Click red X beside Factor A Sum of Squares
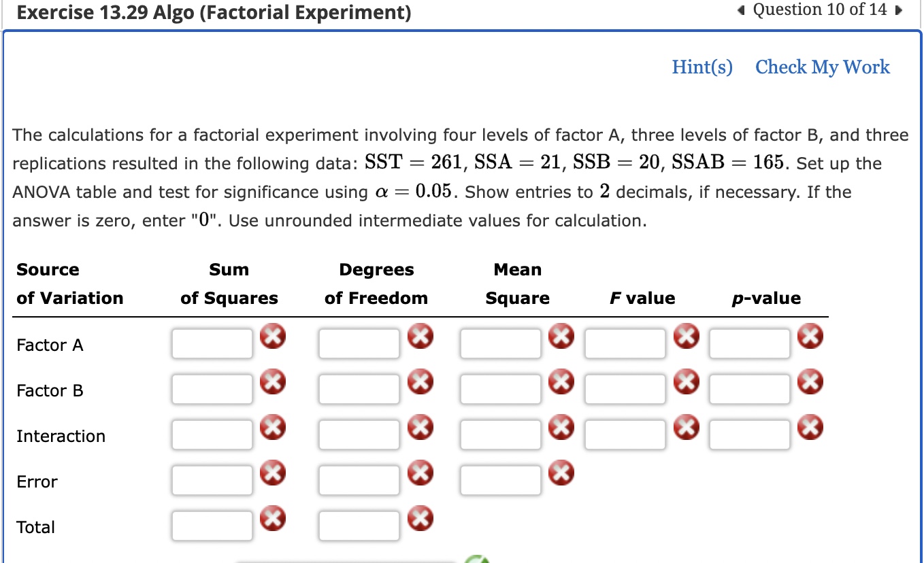Screen dimensions: 924x563 click(x=273, y=336)
